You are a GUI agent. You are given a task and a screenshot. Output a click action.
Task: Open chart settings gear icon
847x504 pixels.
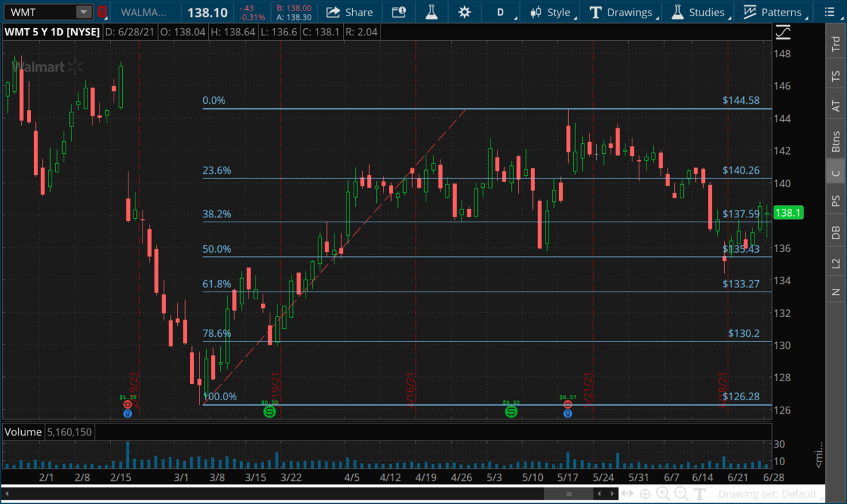[464, 12]
